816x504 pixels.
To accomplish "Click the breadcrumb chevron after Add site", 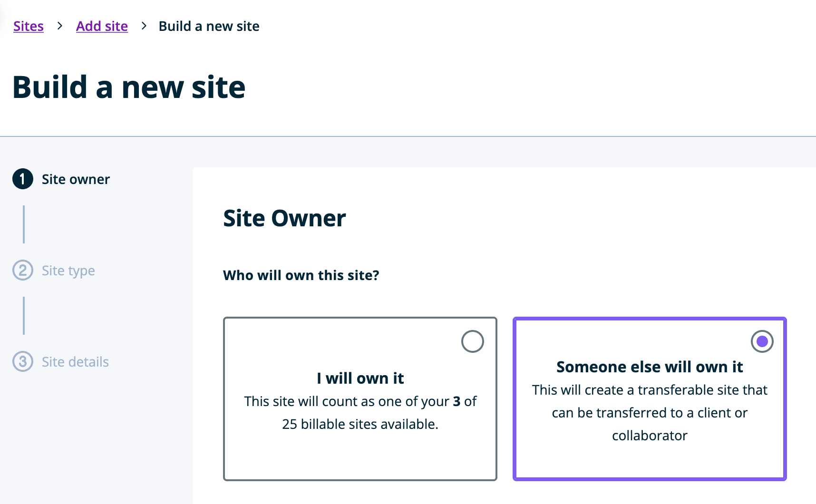I will 144,26.
